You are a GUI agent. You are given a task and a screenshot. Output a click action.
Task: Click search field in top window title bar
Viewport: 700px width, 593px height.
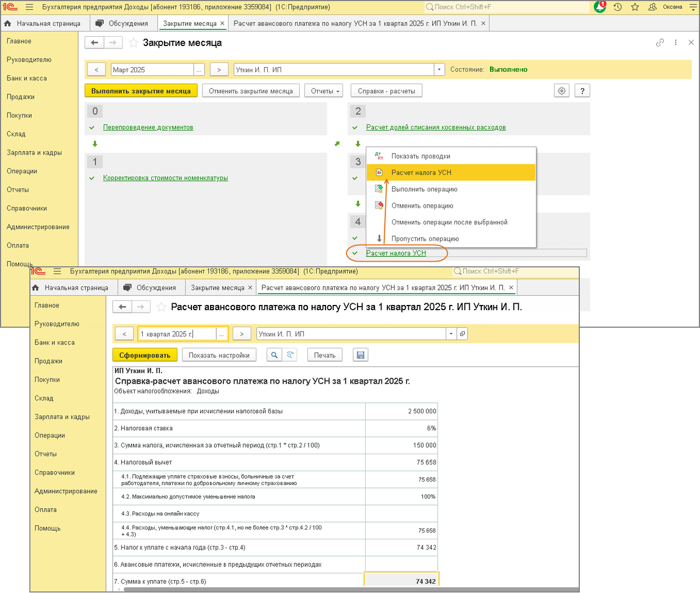(x=507, y=7)
